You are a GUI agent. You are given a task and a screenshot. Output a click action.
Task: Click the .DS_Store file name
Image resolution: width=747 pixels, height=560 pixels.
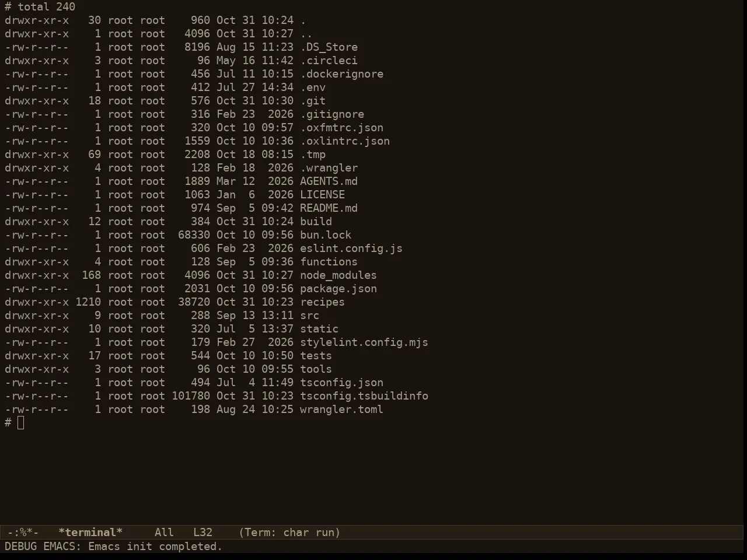[x=329, y=47]
